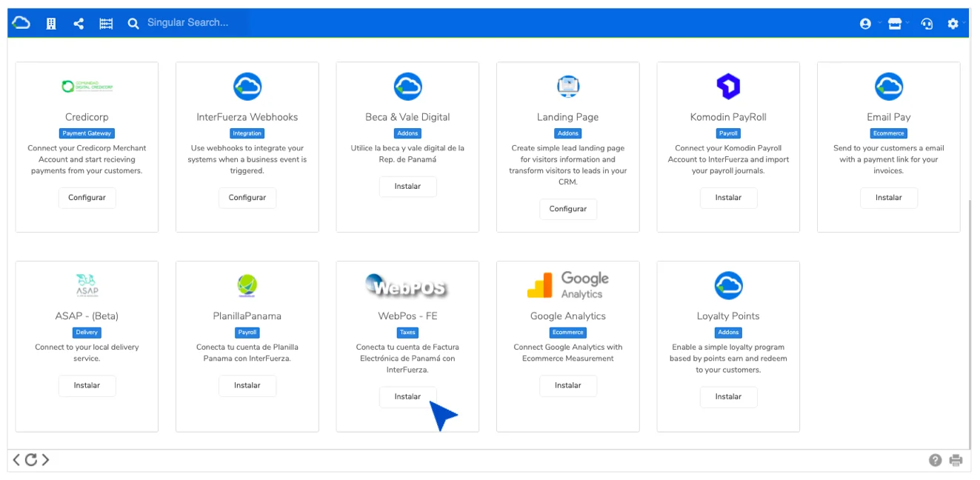Open help question mark icon
The image size is (980, 480).
pyautogui.click(x=936, y=460)
